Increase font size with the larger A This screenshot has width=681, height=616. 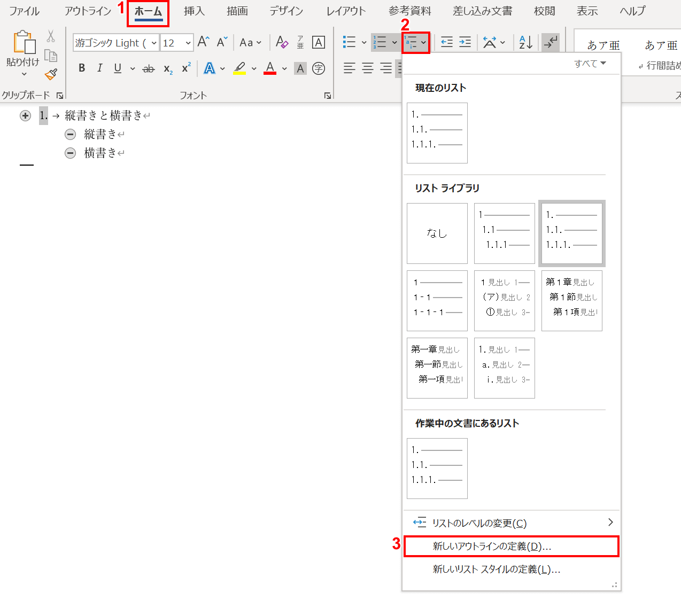[x=204, y=42]
